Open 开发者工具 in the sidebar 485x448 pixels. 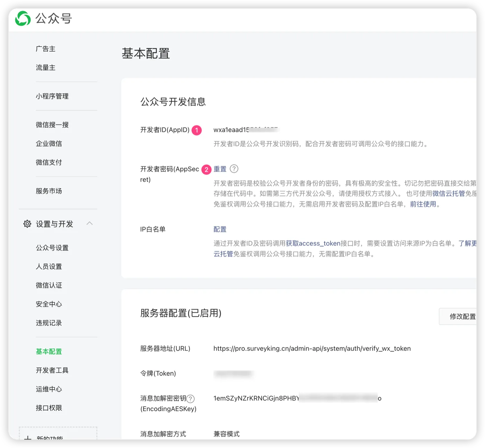pos(52,370)
